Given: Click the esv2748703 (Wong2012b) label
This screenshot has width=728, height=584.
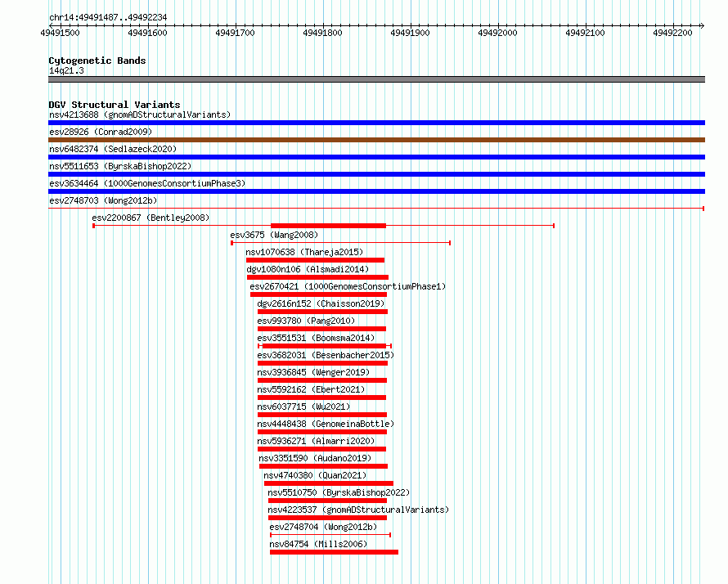Looking at the screenshot, I should [103, 200].
